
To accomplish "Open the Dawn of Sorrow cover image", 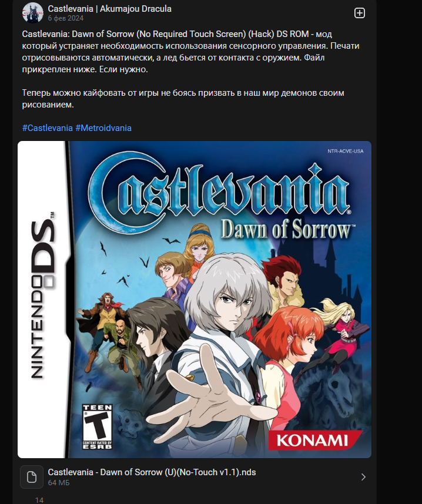I will click(195, 299).
